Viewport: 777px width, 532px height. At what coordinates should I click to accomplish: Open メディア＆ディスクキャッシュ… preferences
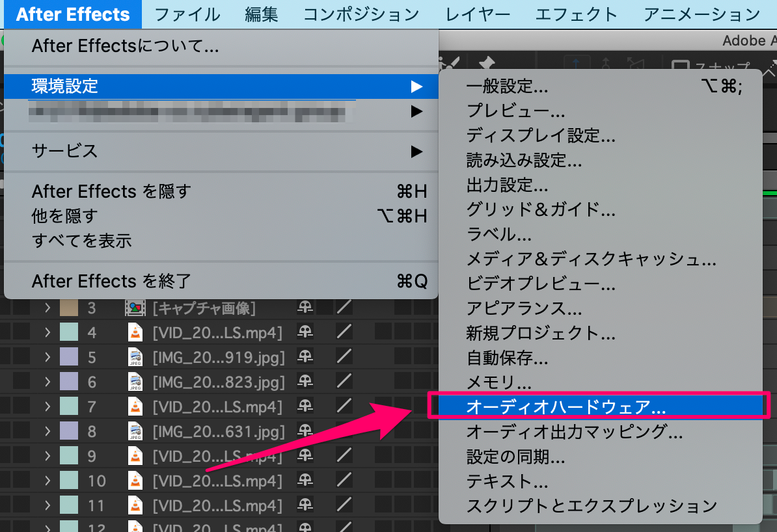tap(601, 259)
